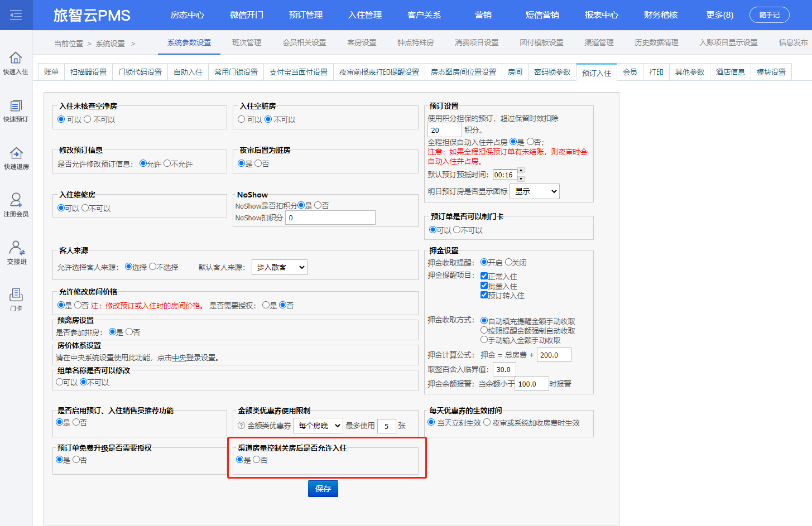The height and width of the screenshot is (526, 812).
Task: Choose 按照提醒金额强制自动收取 option
Action: tap(484, 330)
